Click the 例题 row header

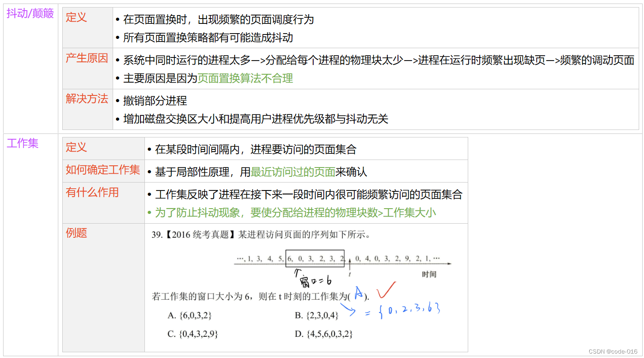[75, 232]
